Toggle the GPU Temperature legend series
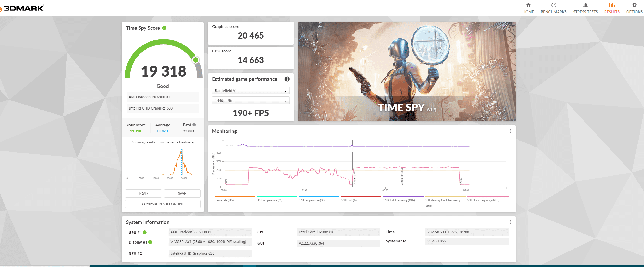 coord(319,199)
